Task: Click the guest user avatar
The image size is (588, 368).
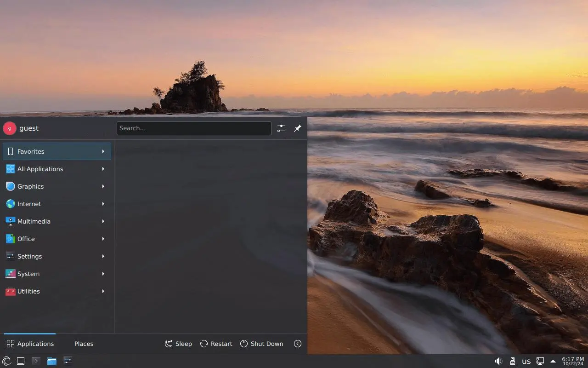Action: 10,128
